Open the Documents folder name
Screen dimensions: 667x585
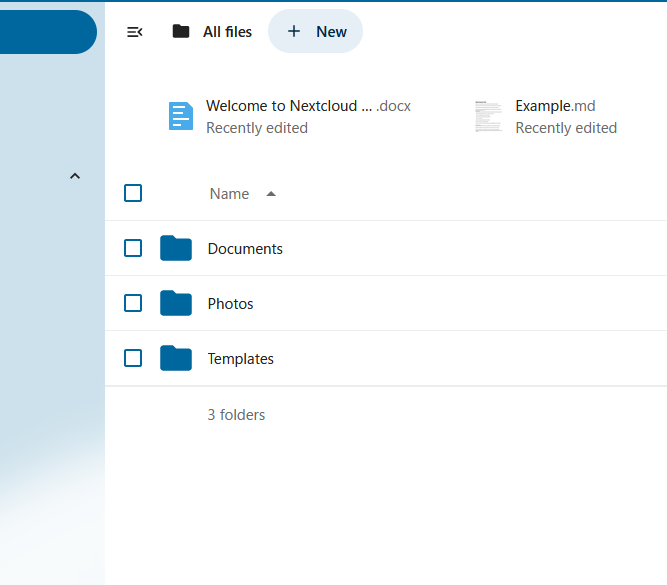[x=245, y=249]
